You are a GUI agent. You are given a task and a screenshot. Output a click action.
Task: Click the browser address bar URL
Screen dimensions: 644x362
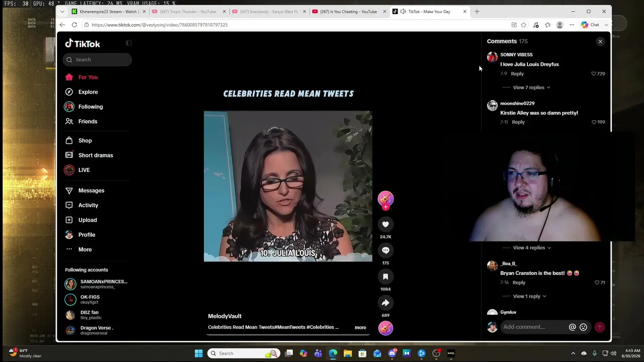pos(159,25)
